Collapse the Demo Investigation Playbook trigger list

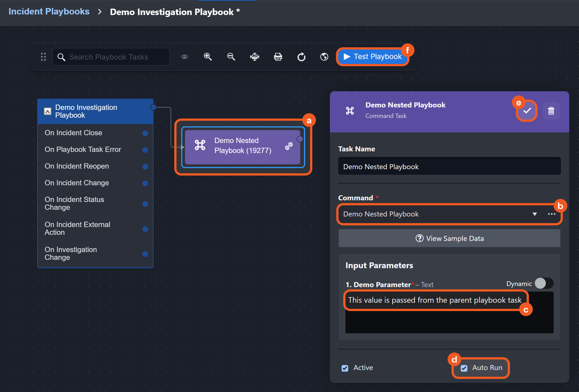48,111
